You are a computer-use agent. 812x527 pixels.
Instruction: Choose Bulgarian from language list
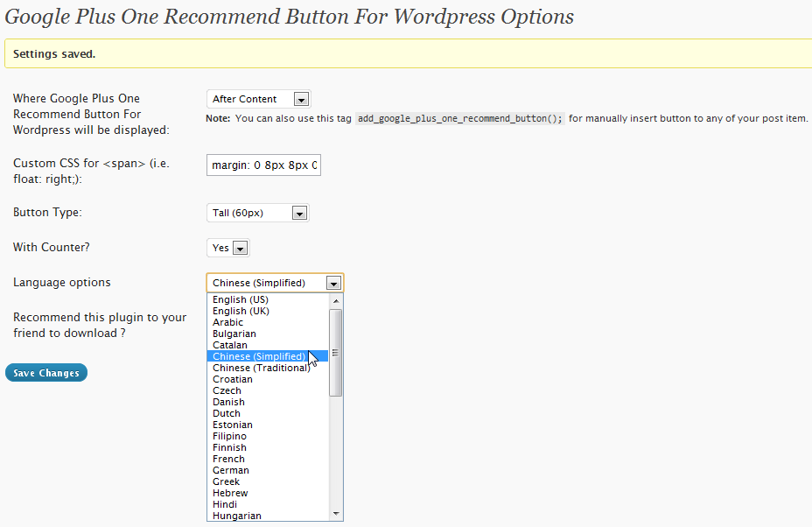click(x=267, y=334)
